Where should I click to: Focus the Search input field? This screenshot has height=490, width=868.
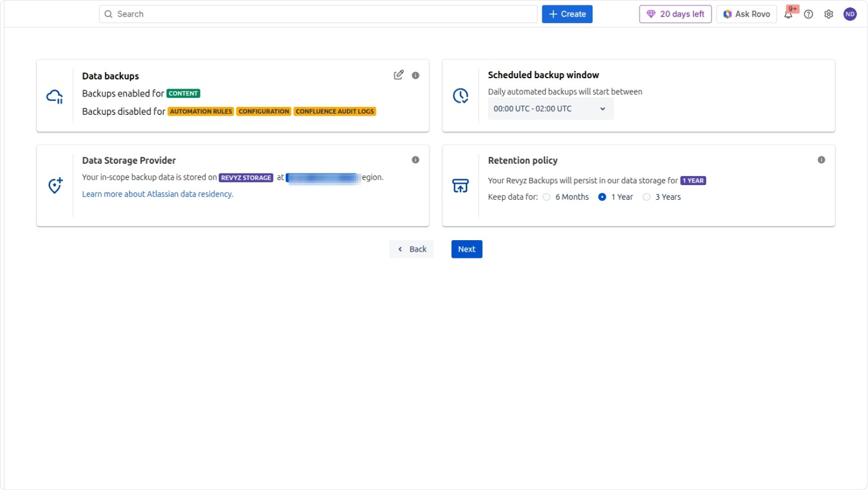point(318,14)
